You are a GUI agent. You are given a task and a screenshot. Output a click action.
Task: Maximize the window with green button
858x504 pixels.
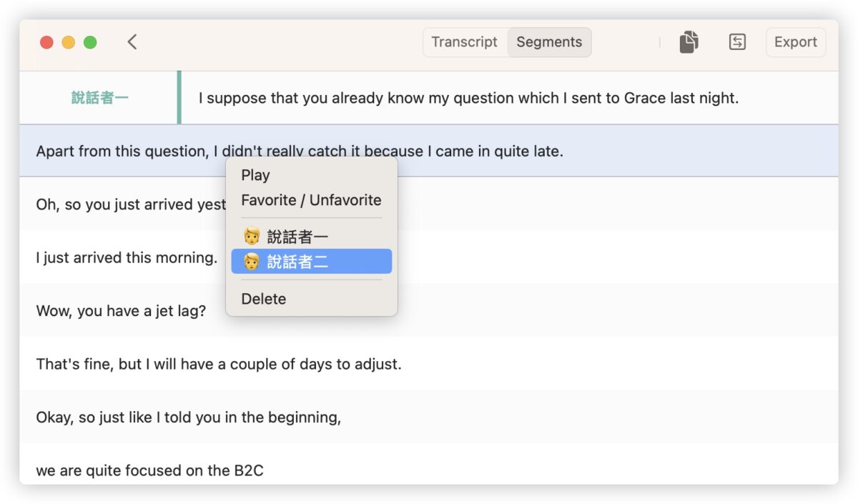tap(90, 42)
